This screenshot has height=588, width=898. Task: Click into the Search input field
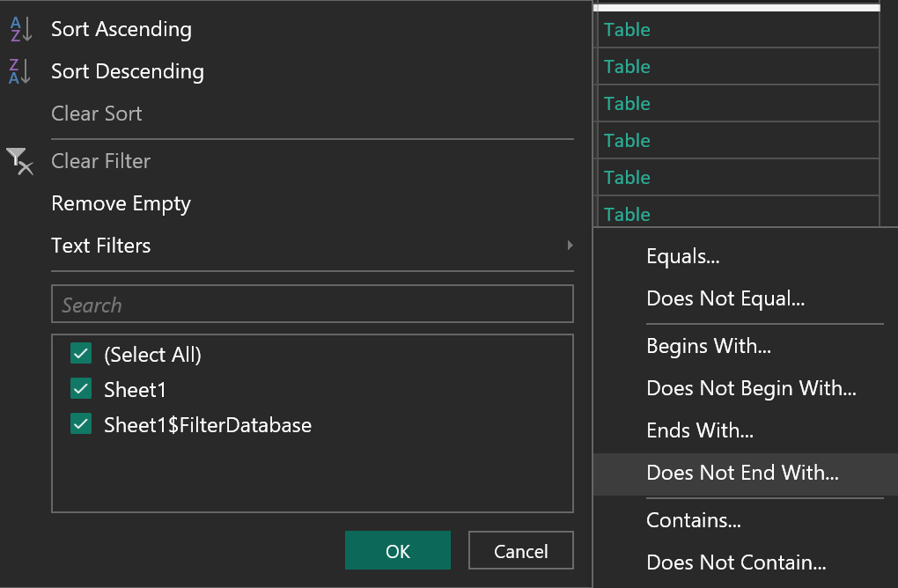[313, 305]
